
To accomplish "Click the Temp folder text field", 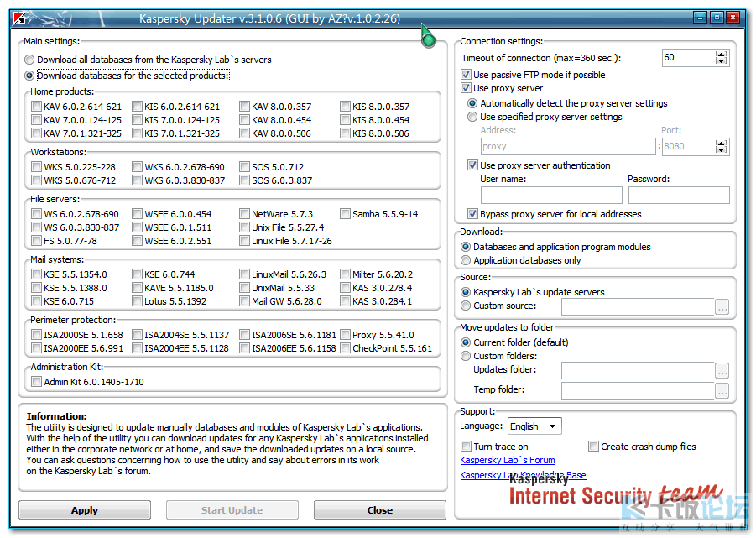I will (x=638, y=391).
